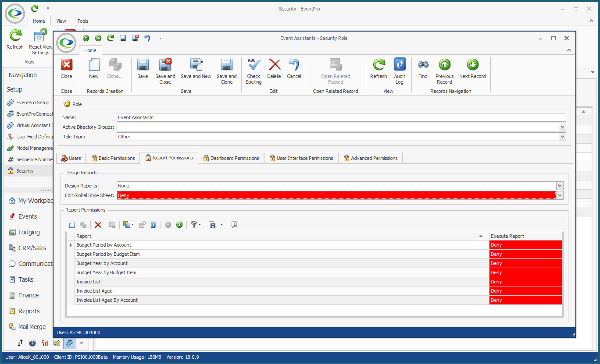Click quick-access next record down arrow
The image size is (600, 364).
[98, 38]
